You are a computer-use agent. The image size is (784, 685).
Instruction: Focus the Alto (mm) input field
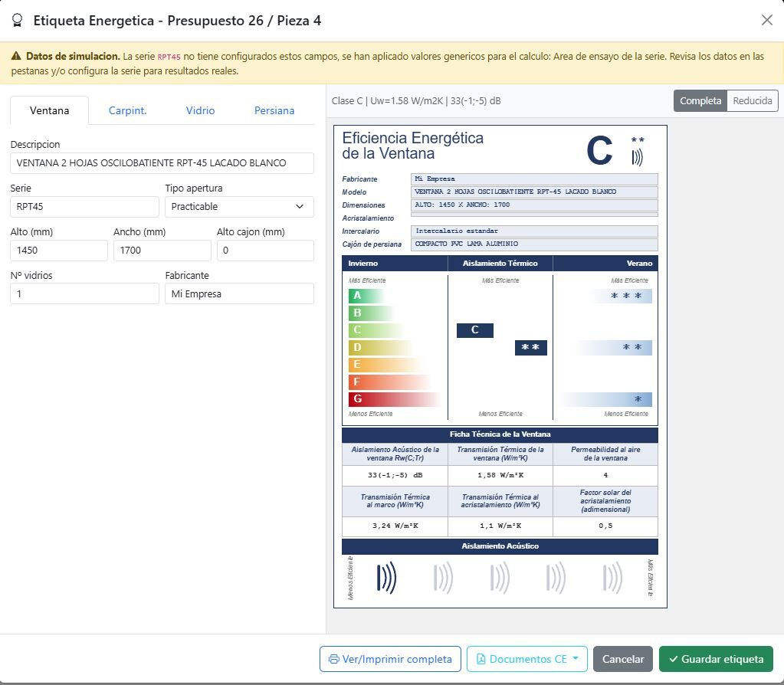click(59, 250)
